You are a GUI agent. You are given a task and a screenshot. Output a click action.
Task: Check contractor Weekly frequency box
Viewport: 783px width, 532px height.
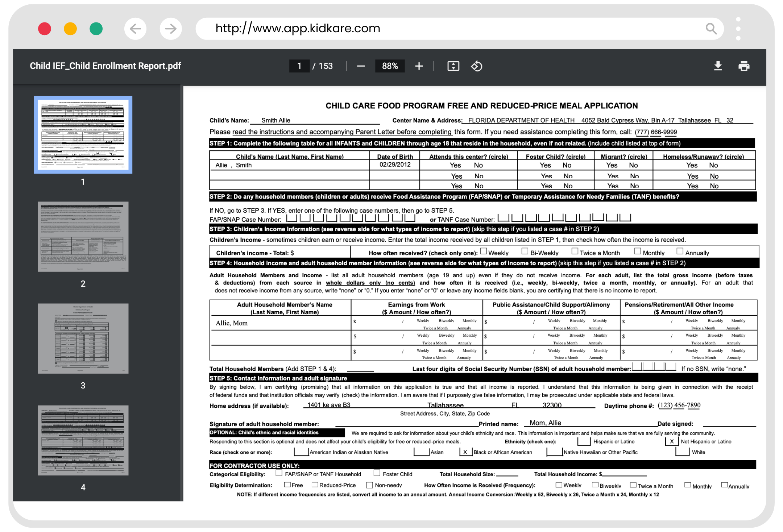point(559,485)
